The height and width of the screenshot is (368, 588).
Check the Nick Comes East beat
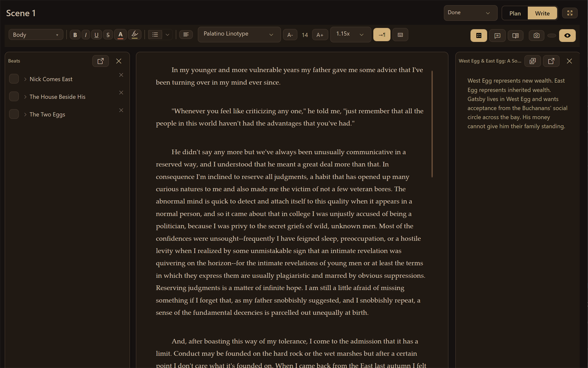[x=14, y=79]
